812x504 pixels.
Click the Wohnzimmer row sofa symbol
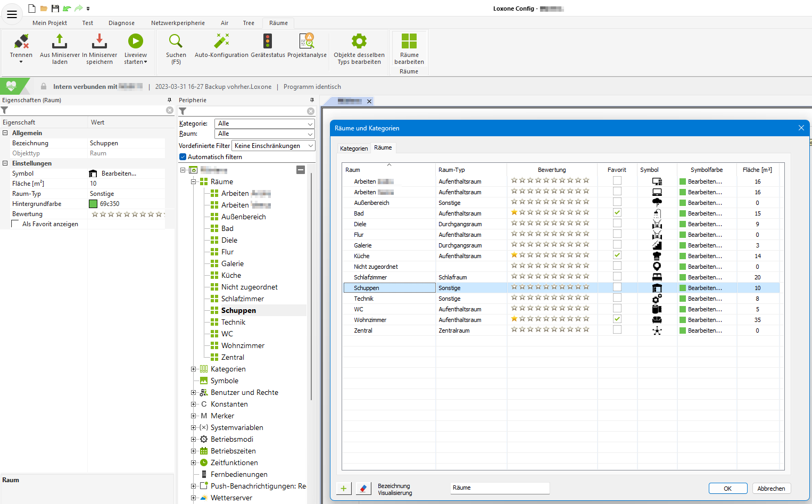(657, 320)
